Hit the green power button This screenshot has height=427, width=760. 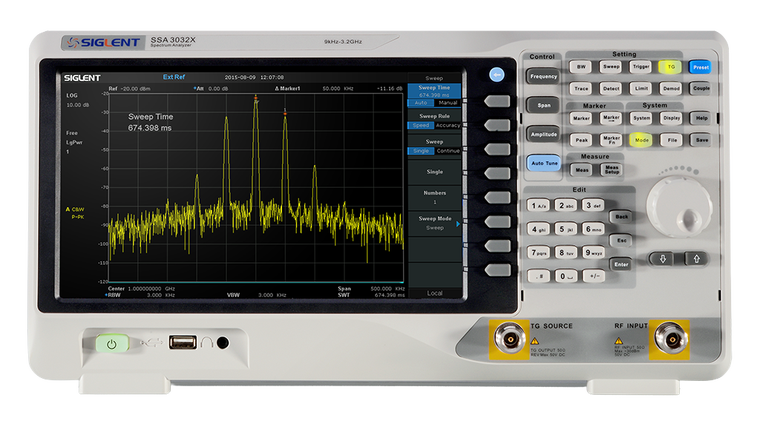[x=112, y=344]
